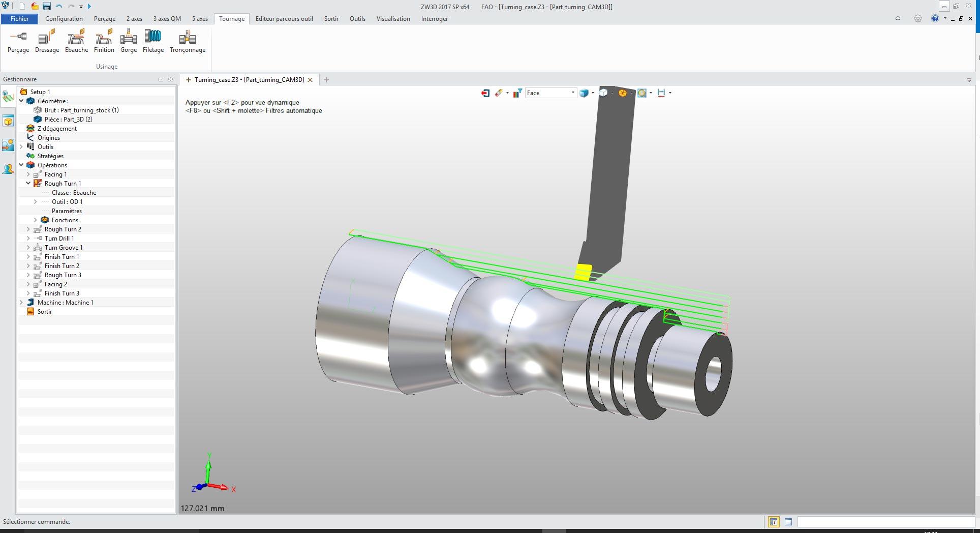Expand the Machine : Machine 1 node
Image resolution: width=980 pixels, height=533 pixels.
click(x=21, y=303)
